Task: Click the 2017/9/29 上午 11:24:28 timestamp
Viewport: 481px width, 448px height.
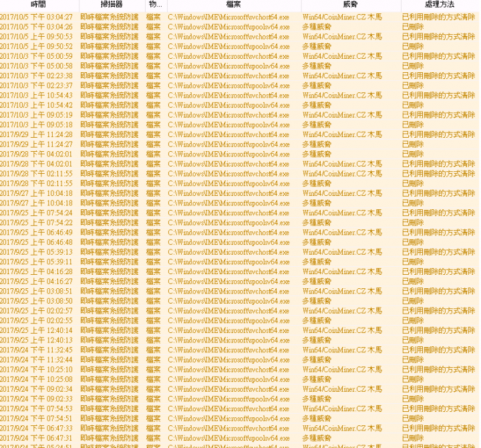Action: (36, 135)
